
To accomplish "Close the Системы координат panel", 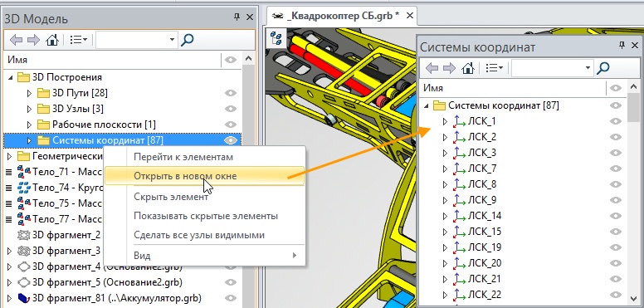I will (635, 46).
